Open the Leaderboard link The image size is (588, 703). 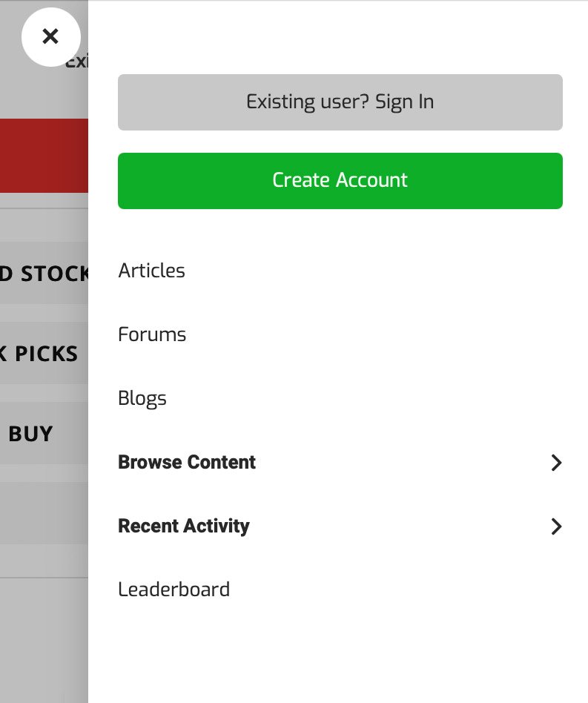coord(174,590)
